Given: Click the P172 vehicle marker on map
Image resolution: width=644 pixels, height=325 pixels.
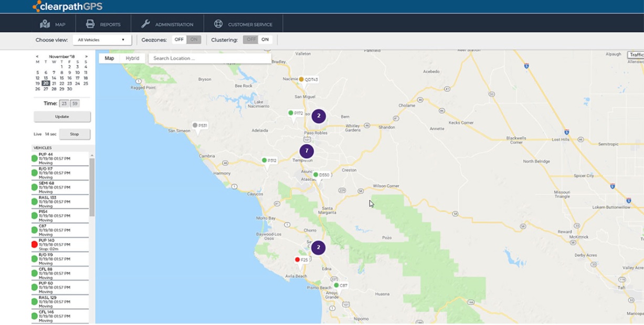Looking at the screenshot, I should [x=290, y=113].
